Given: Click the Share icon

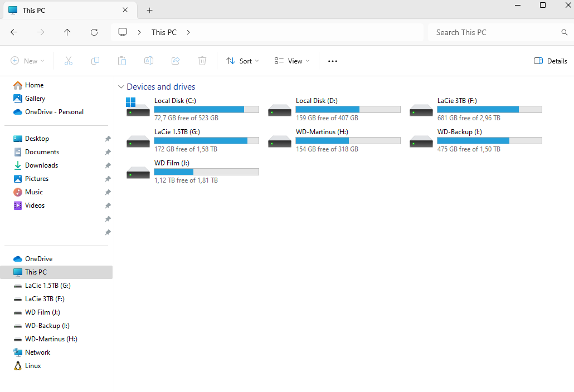Looking at the screenshot, I should tap(175, 61).
